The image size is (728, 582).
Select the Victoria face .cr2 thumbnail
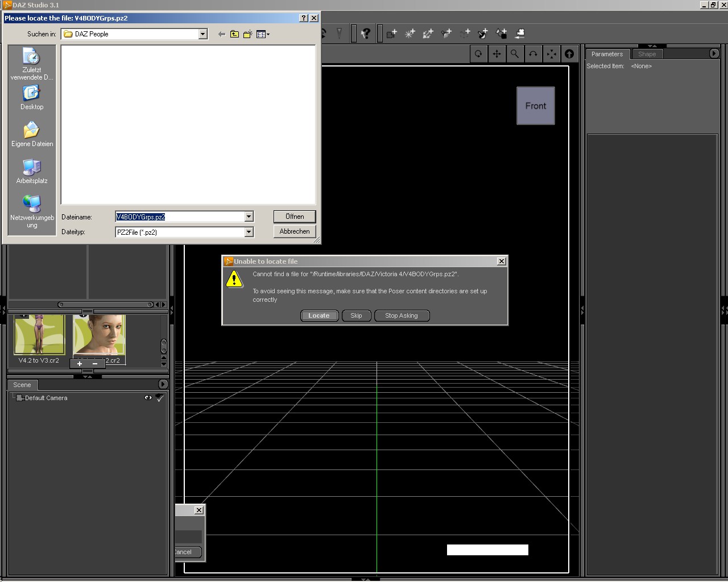point(99,339)
